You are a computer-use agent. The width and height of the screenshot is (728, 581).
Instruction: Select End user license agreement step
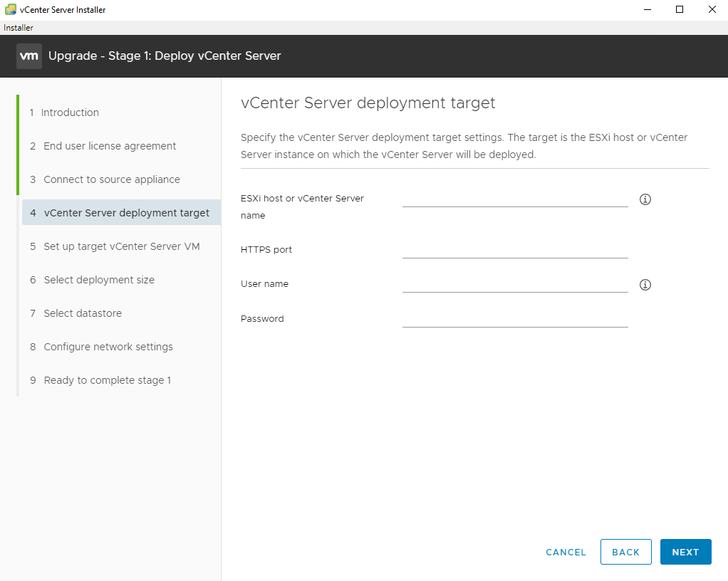coord(110,146)
